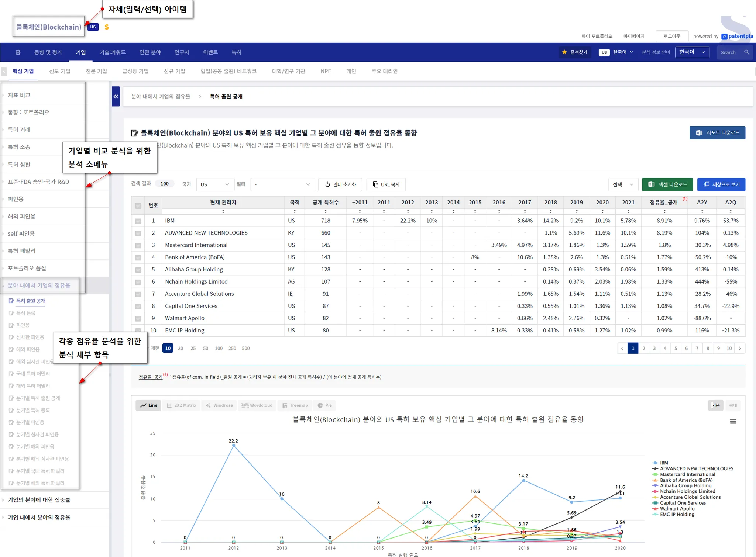756x557 pixels.
Task: Toggle the select-all header checkbox
Action: tap(138, 206)
